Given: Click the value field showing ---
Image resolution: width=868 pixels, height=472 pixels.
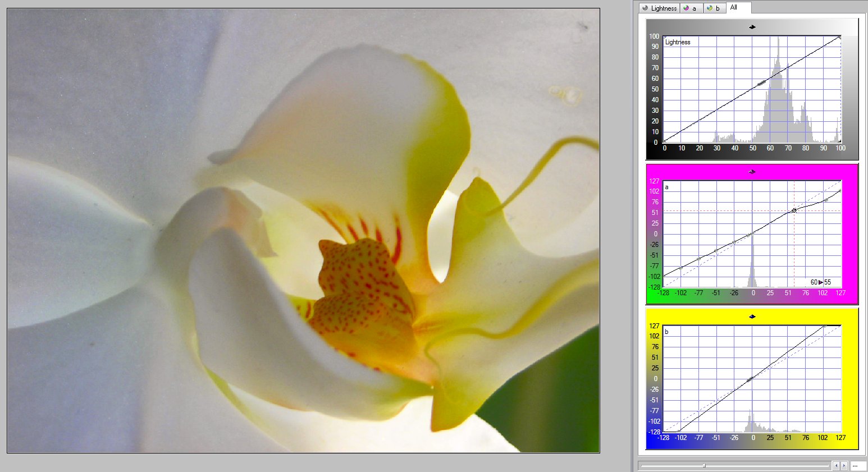Looking at the screenshot, I should click(x=858, y=466).
